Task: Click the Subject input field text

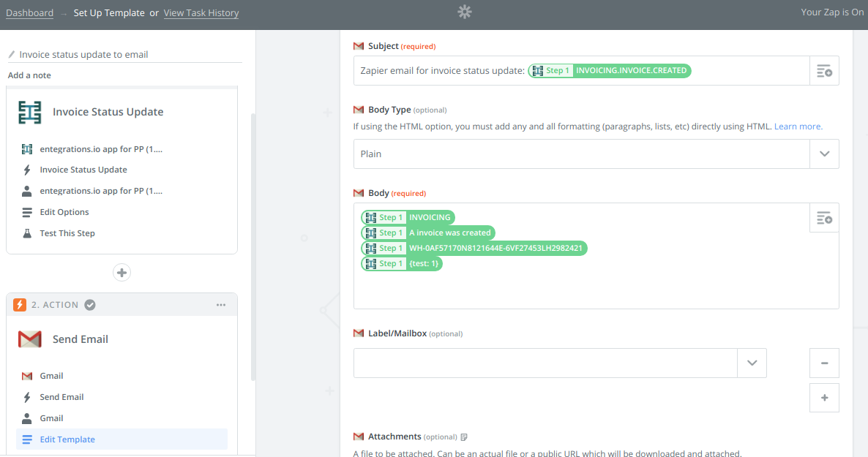Action: coord(442,71)
